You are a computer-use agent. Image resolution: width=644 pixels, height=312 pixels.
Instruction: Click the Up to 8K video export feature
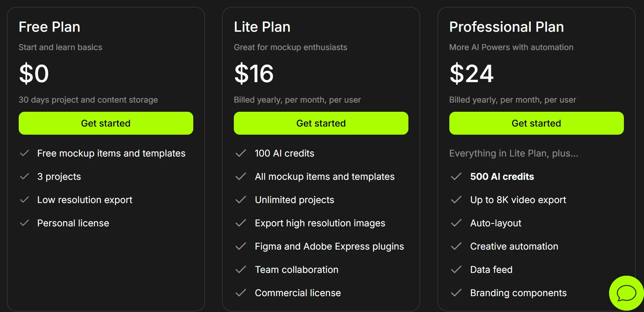click(x=518, y=200)
